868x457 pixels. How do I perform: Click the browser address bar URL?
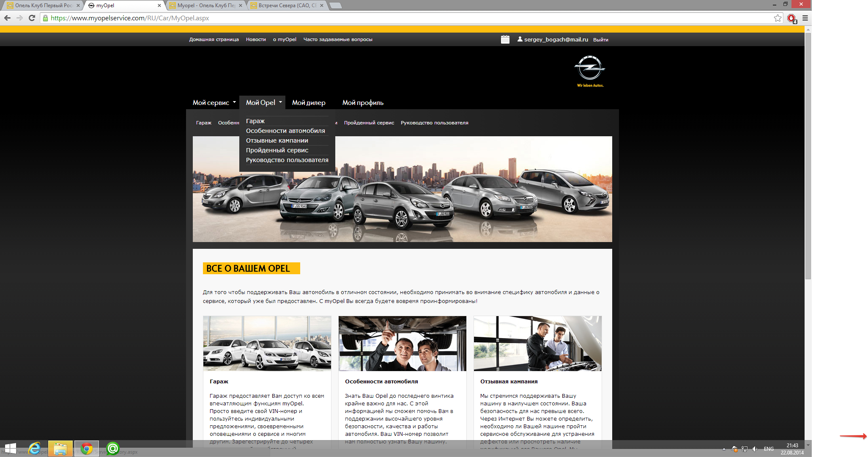130,18
